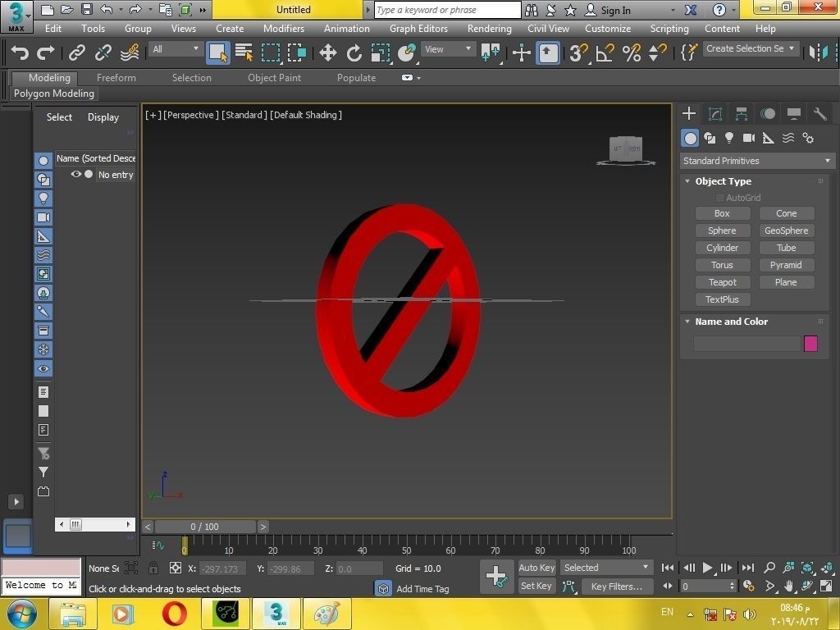Select the Scale tool

381,52
